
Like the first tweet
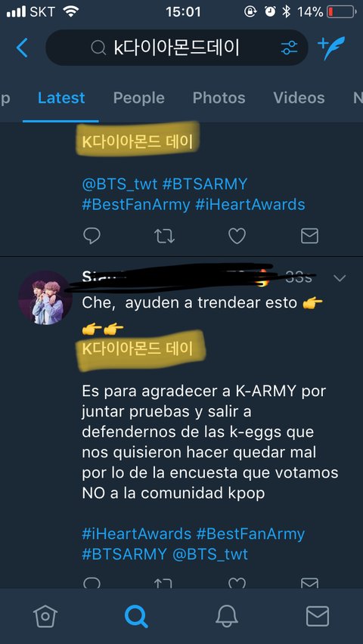coord(237,236)
